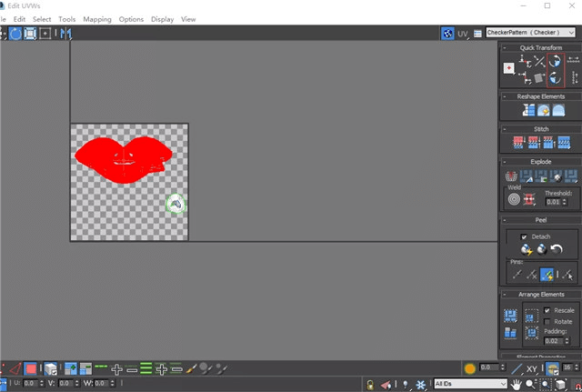Click Flatten Custom icon in Explode
The width and height of the screenshot is (582, 392).
tap(571, 176)
